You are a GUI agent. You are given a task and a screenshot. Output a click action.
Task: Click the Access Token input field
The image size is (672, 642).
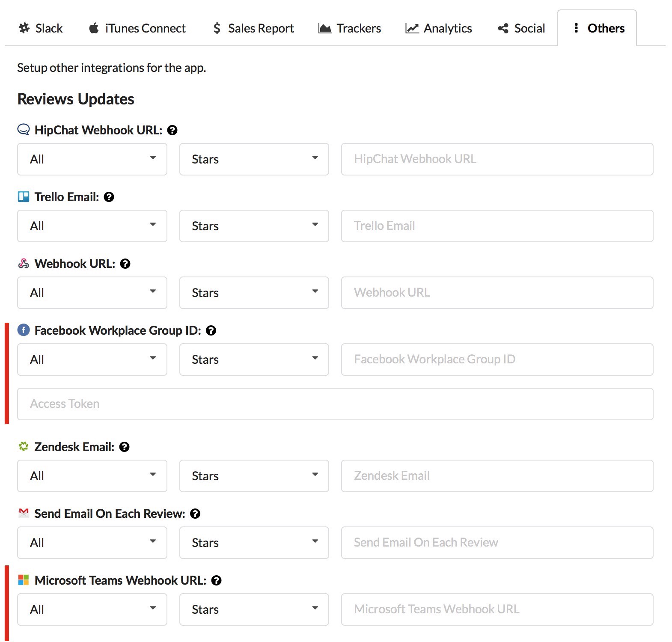[335, 404]
